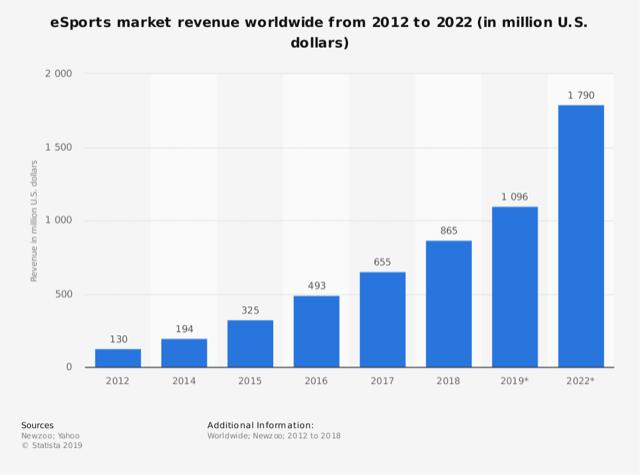Viewport: 640px width, 475px height.
Task: Click the Newzoo; Yahoo source text
Action: tap(50, 435)
